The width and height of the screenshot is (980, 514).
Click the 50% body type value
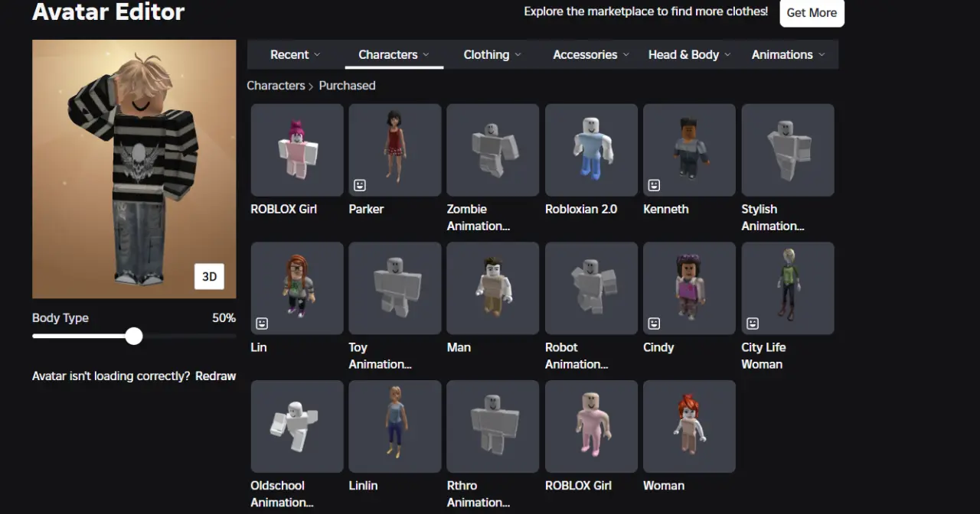point(224,318)
